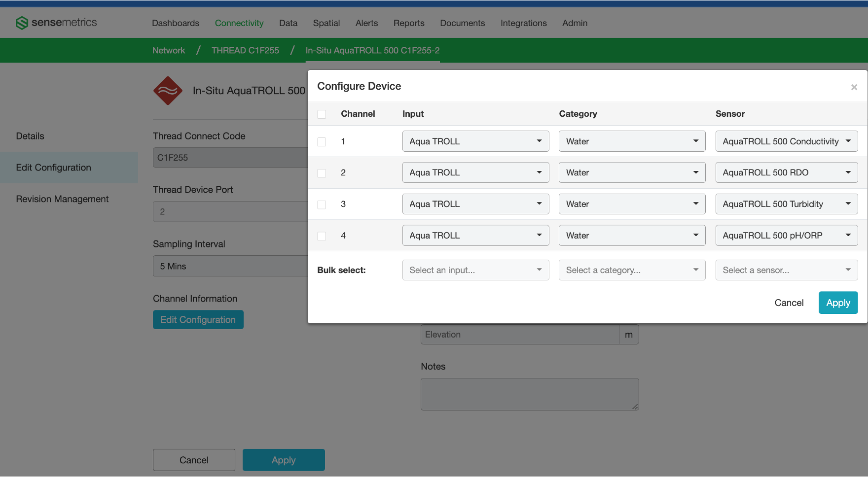Click the Channel column header
The width and height of the screenshot is (868, 477).
coord(358,114)
